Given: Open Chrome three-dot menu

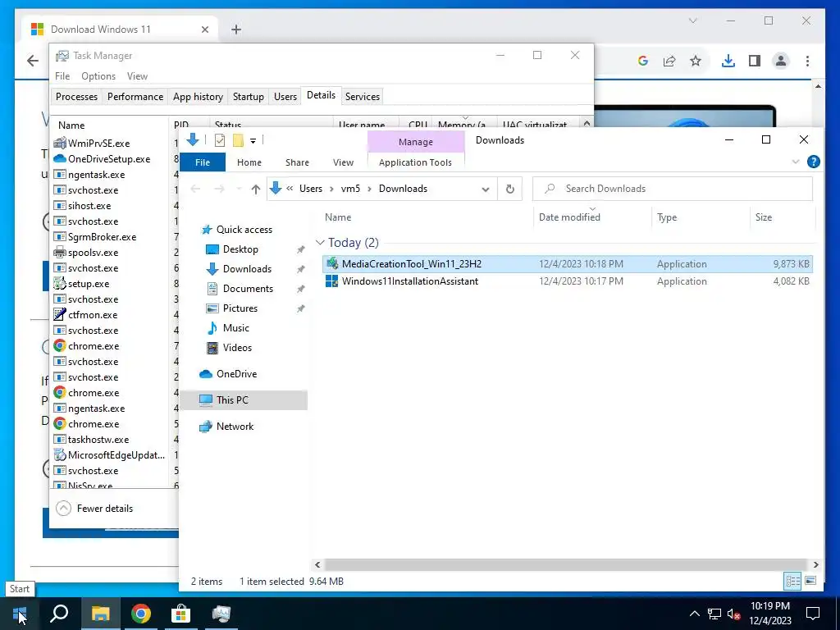Looking at the screenshot, I should click(807, 61).
